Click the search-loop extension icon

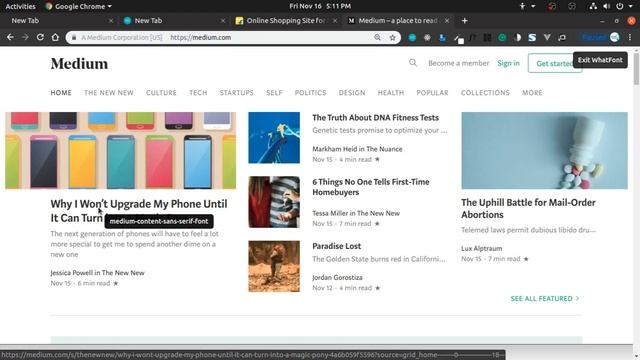tap(562, 38)
